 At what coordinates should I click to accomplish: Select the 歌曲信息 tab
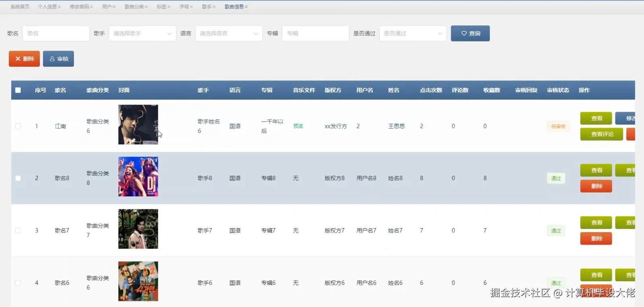pos(234,7)
